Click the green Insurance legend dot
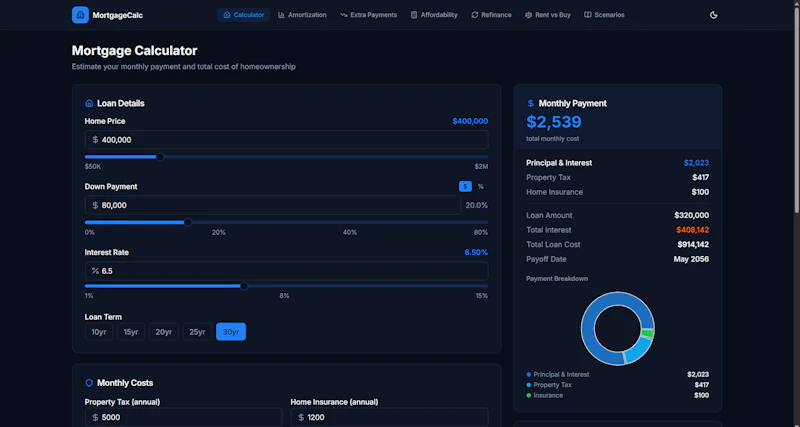Screen dimensions: 800x427 pyautogui.click(x=529, y=395)
